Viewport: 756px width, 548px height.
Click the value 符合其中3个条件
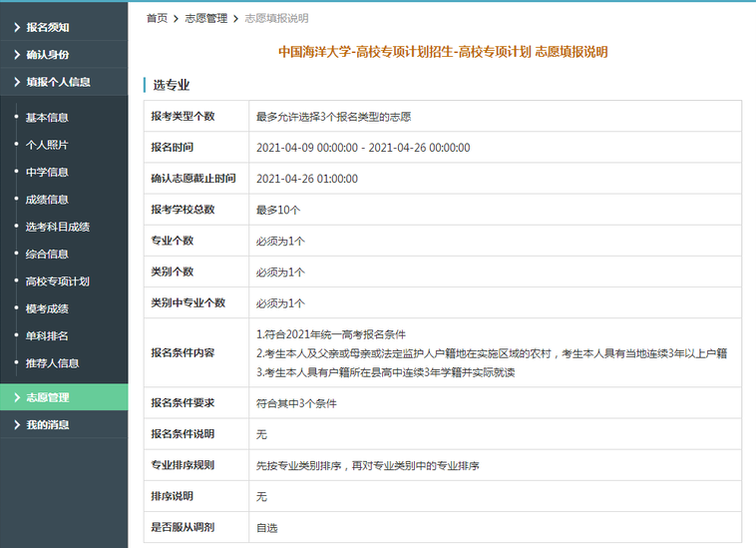[296, 403]
